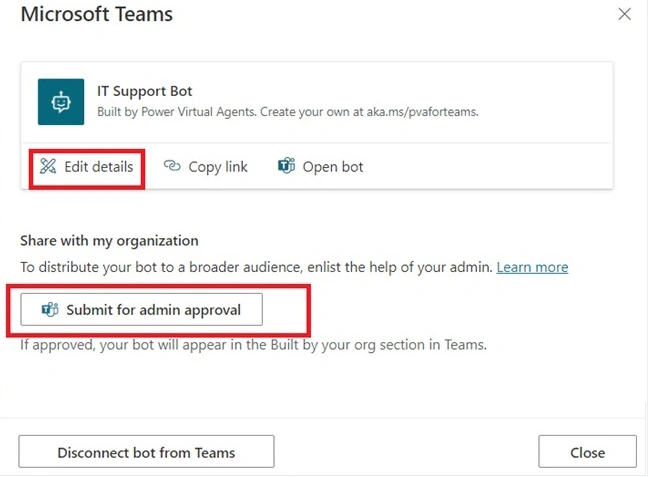The image size is (648, 477).
Task: Click the Copy link chain icon
Action: tap(172, 166)
